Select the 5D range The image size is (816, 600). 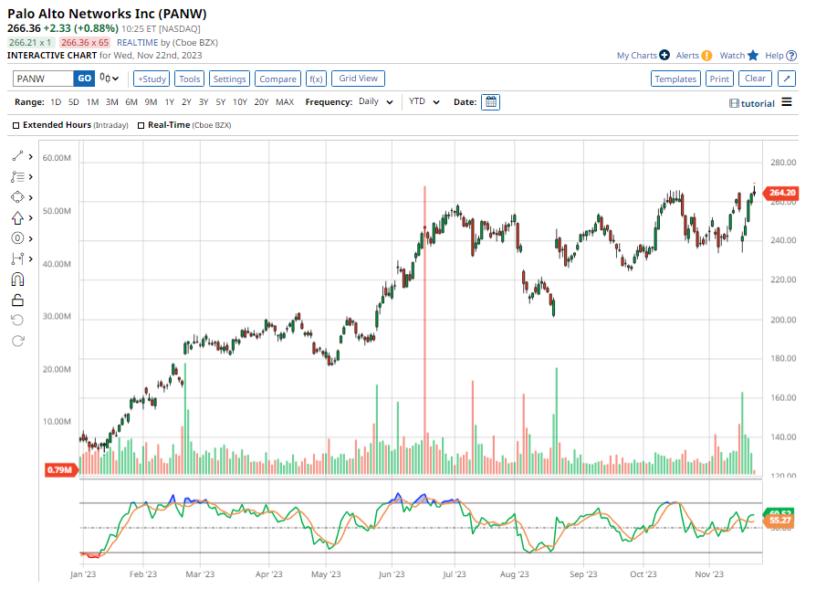(74, 102)
